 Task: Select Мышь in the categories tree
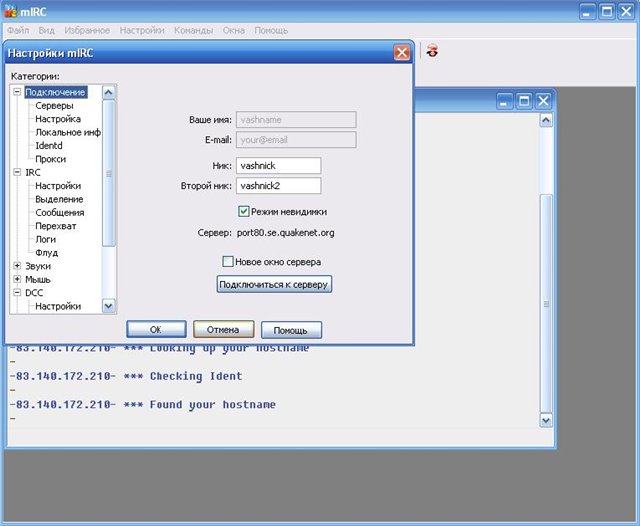click(x=38, y=280)
